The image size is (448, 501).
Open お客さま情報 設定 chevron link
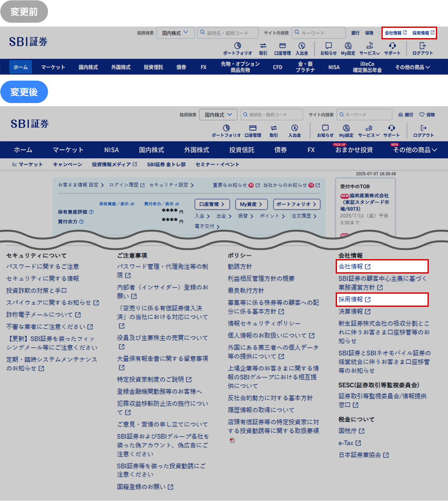pyautogui.click(x=81, y=185)
